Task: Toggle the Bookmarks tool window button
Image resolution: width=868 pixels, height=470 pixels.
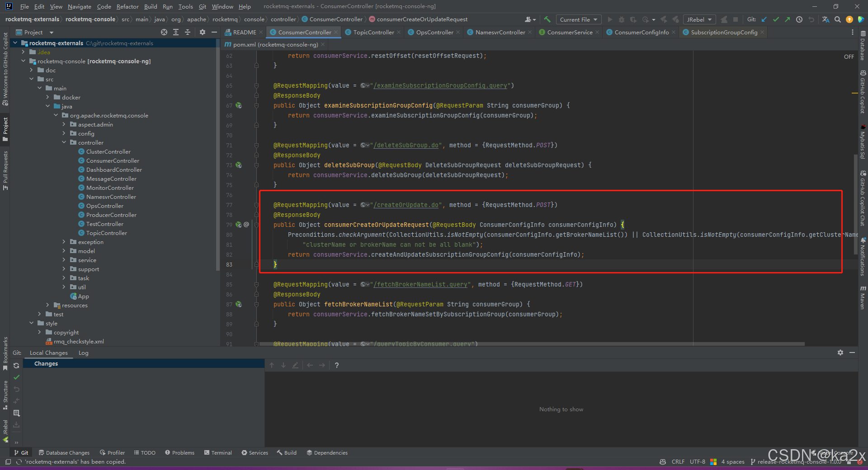Action: coord(5,354)
